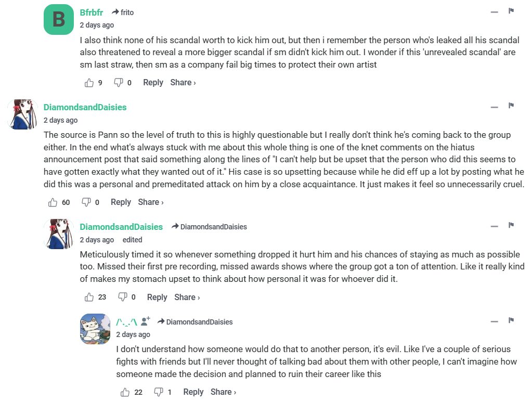532x401 pixels.
Task: Downvote the cat-avatar user's reply
Action: click(x=159, y=392)
